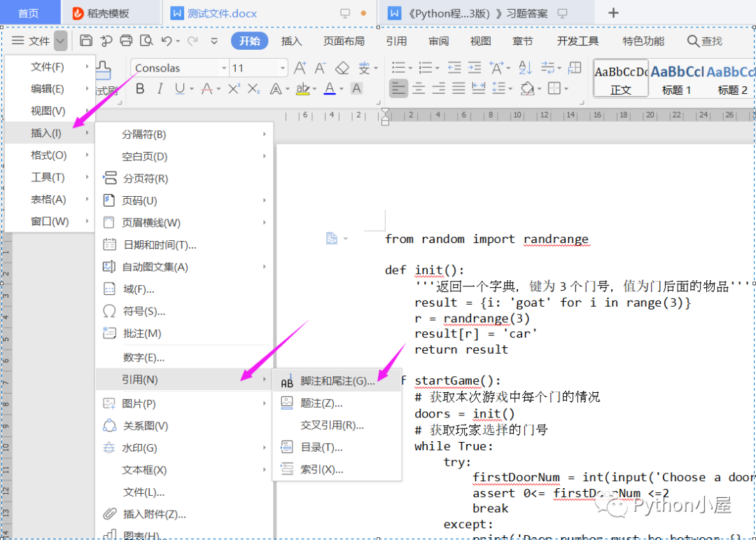Click the Redo arrow icon
The height and width of the screenshot is (540, 756).
(x=193, y=41)
